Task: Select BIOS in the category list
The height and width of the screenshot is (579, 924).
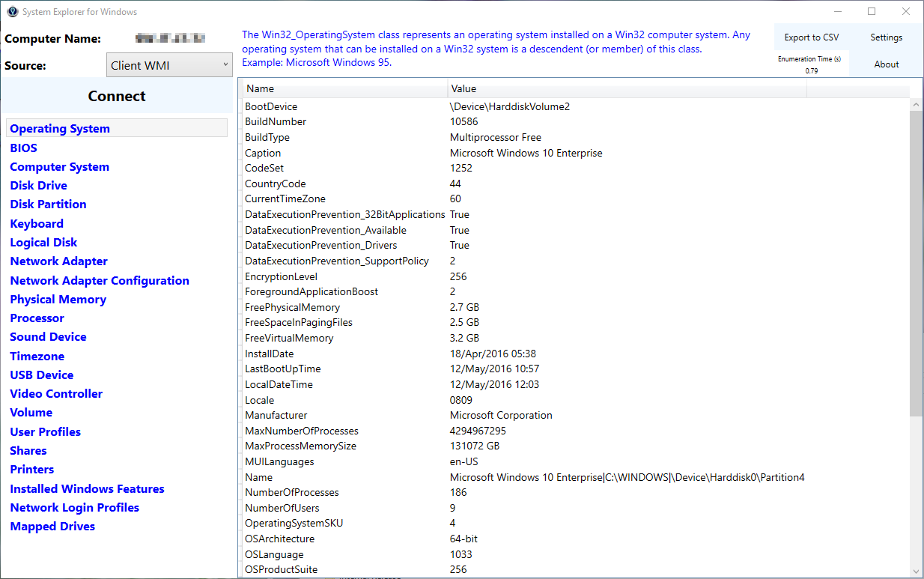Action: coord(23,148)
